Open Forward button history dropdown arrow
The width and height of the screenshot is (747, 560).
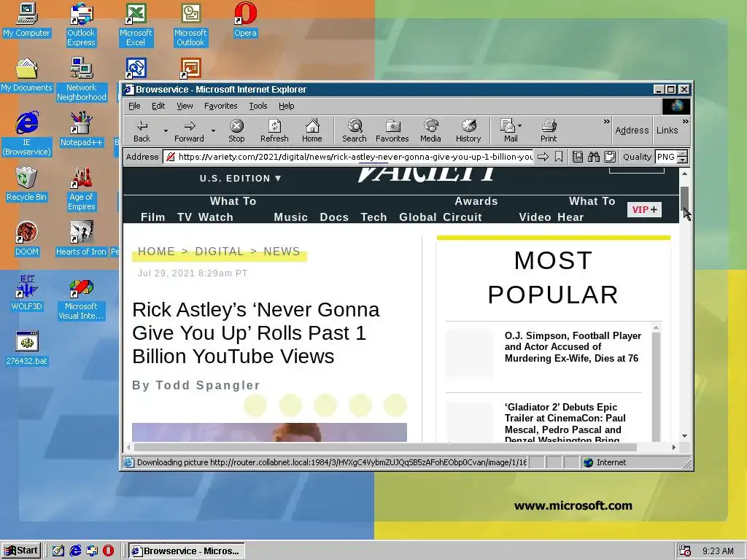click(x=213, y=131)
